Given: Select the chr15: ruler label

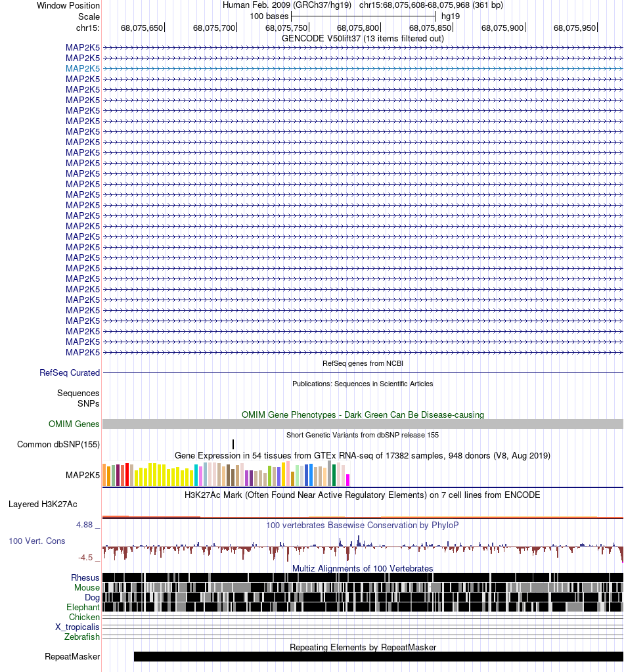Looking at the screenshot, I should click(88, 28).
